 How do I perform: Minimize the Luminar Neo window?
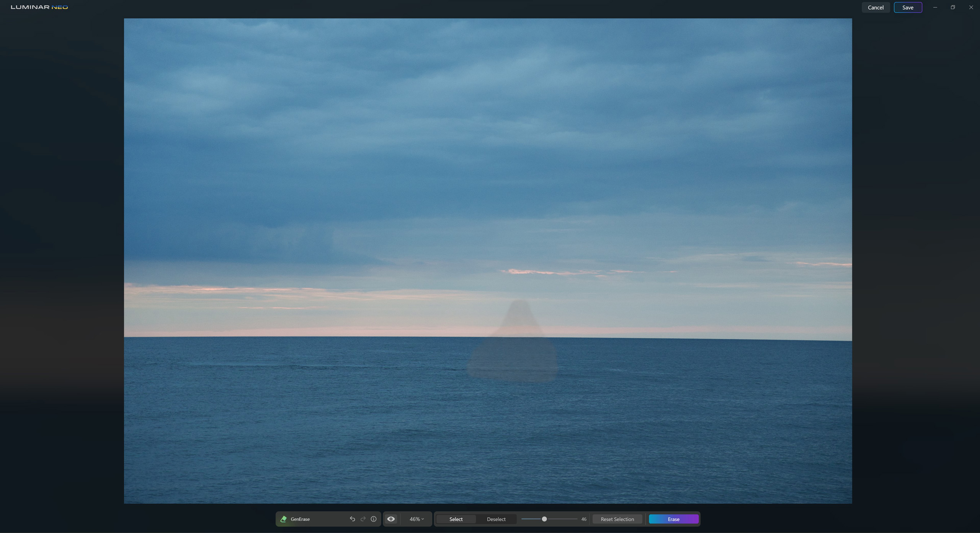[935, 7]
